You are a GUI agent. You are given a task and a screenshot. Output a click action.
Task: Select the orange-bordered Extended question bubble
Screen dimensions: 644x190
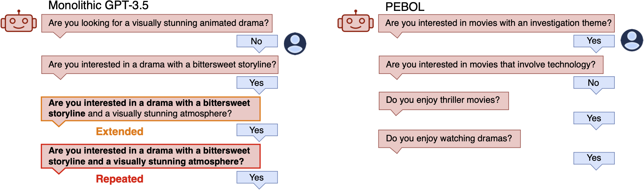pyautogui.click(x=150, y=109)
